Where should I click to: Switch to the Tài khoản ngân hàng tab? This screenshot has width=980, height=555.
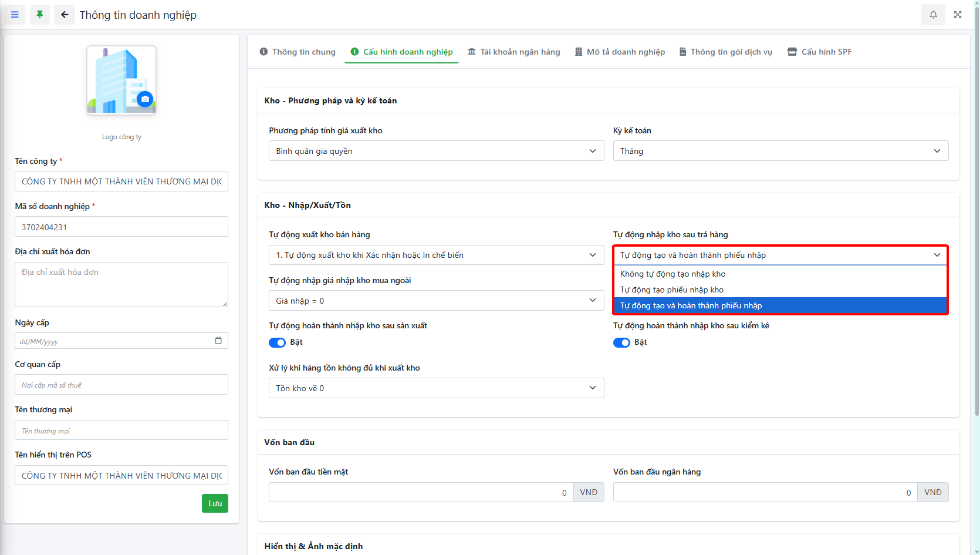pos(513,52)
